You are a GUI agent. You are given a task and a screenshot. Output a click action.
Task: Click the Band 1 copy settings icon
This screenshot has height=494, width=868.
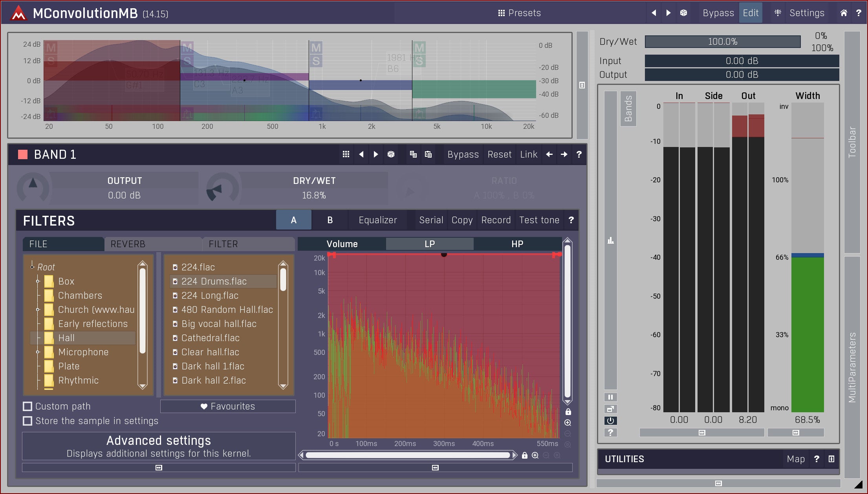tap(413, 154)
